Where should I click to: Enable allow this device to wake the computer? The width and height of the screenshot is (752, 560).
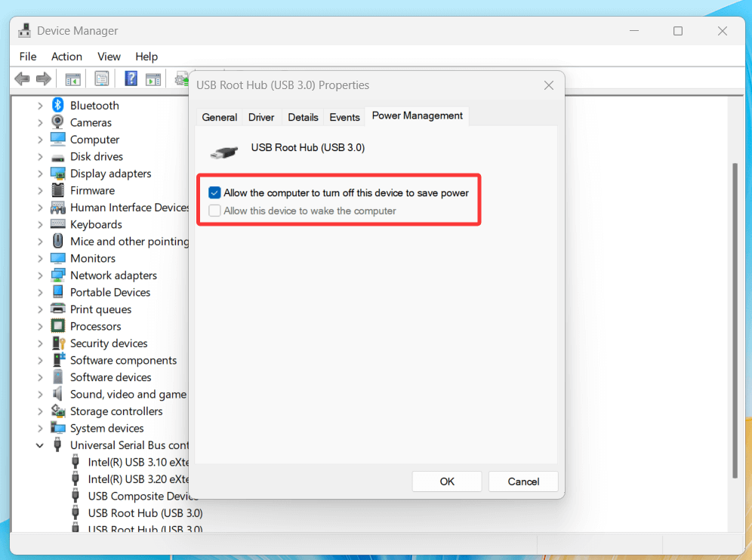point(214,211)
